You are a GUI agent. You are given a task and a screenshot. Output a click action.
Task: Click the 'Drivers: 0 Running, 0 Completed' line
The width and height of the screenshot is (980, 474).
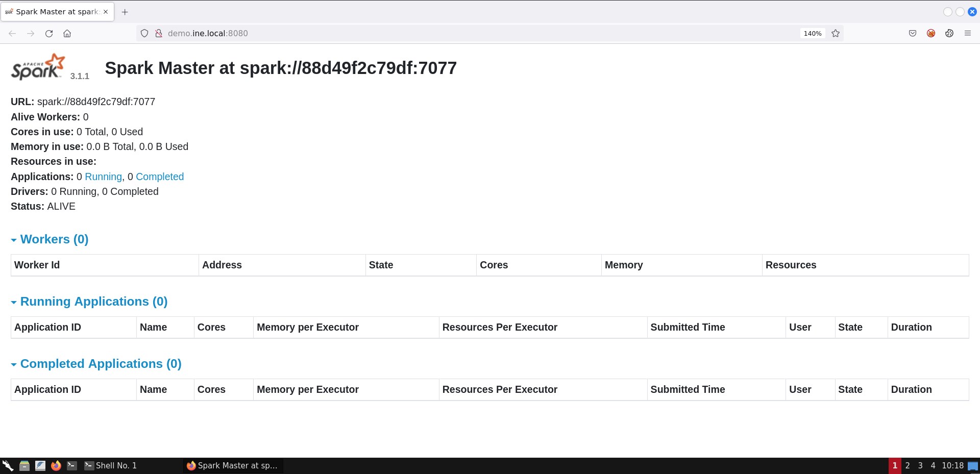click(85, 191)
